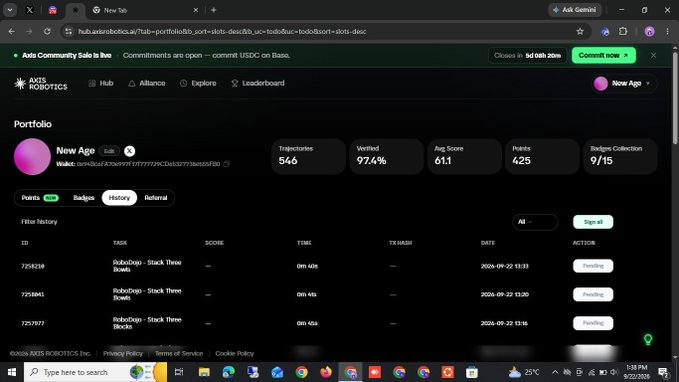The height and width of the screenshot is (382, 679).
Task: Open the X (Twitter) pinned browser tab
Action: click(29, 10)
